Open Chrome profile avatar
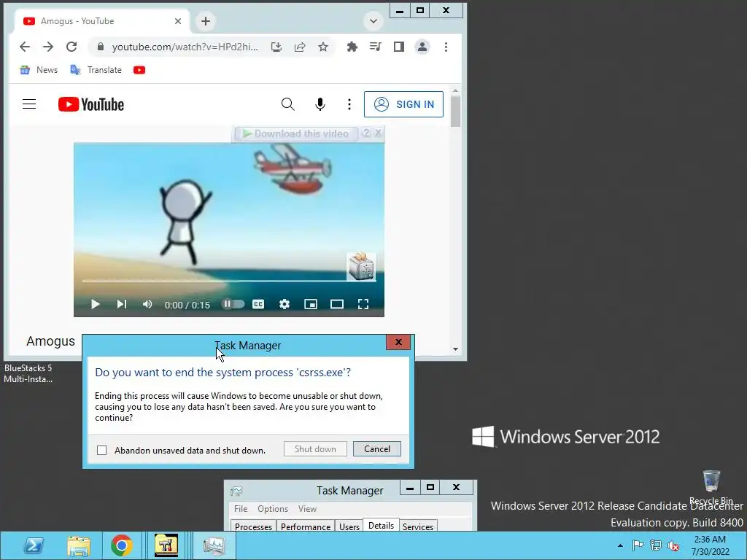Screen dimensions: 747x560 point(422,47)
